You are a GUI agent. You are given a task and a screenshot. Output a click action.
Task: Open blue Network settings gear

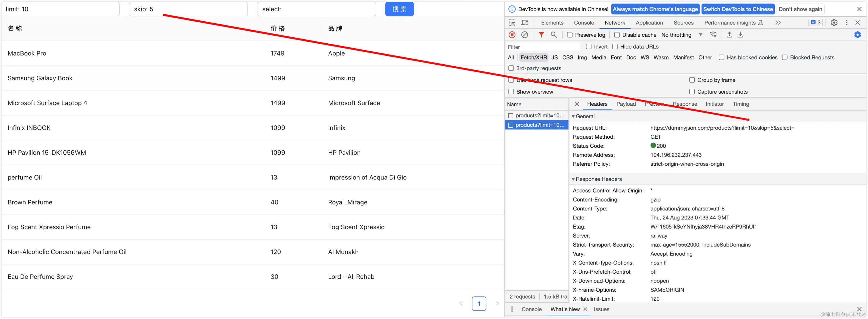pos(858,35)
